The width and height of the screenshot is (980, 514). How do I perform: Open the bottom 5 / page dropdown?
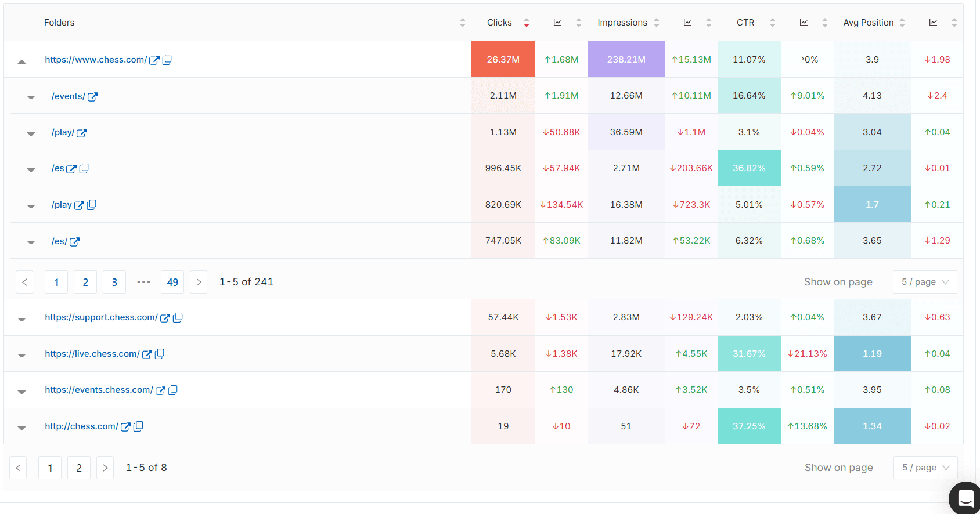(925, 468)
